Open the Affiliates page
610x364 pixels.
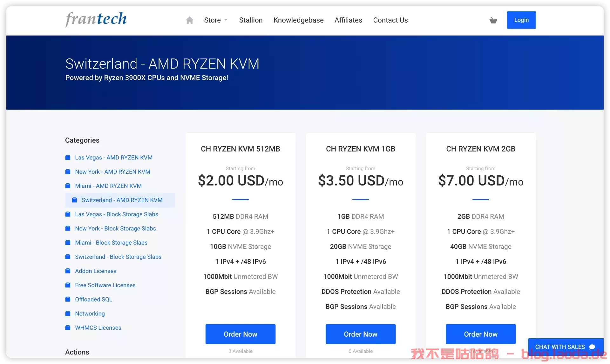[348, 20]
